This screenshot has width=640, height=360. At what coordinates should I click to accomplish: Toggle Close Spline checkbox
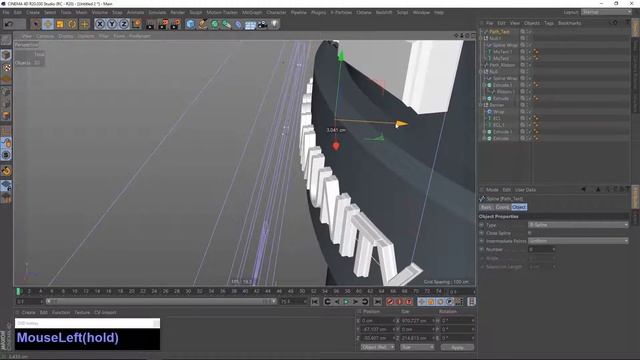click(x=530, y=233)
